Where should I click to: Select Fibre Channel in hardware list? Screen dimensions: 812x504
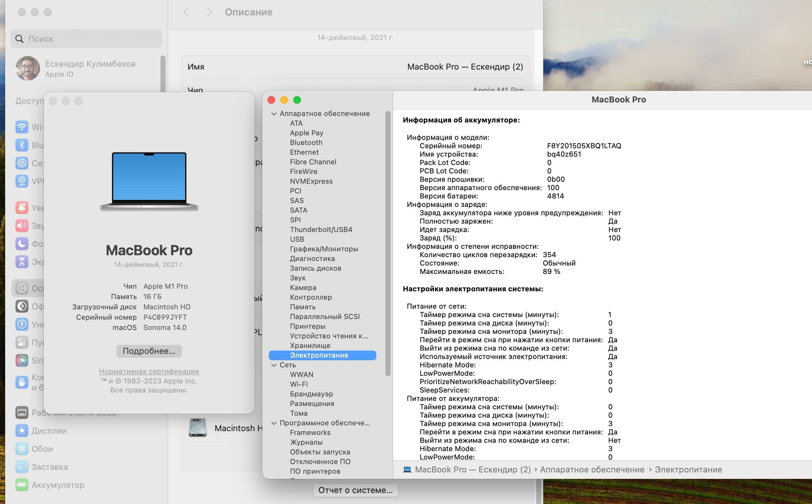tap(313, 162)
